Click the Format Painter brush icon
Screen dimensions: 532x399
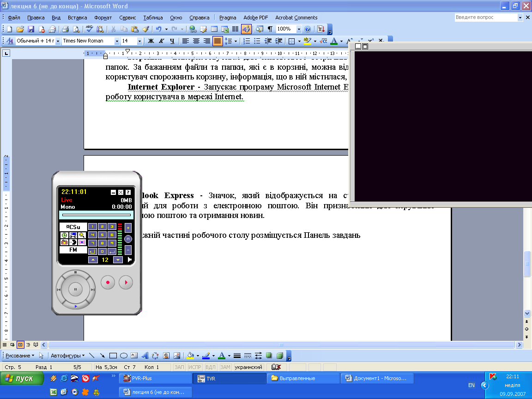tap(145, 29)
